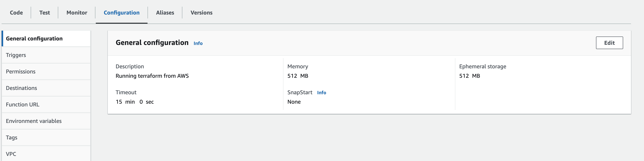
Task: Click the Configuration tab
Action: [122, 13]
